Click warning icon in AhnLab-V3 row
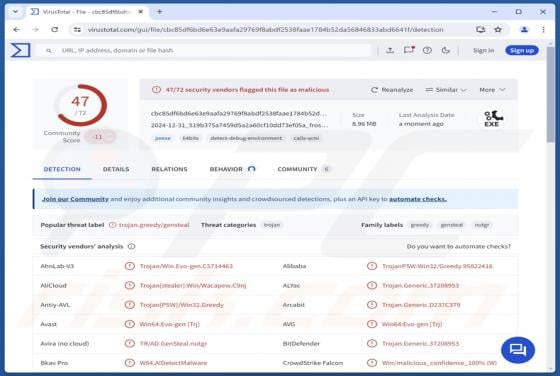Screen dimensions: 560x376 [x=130, y=266]
